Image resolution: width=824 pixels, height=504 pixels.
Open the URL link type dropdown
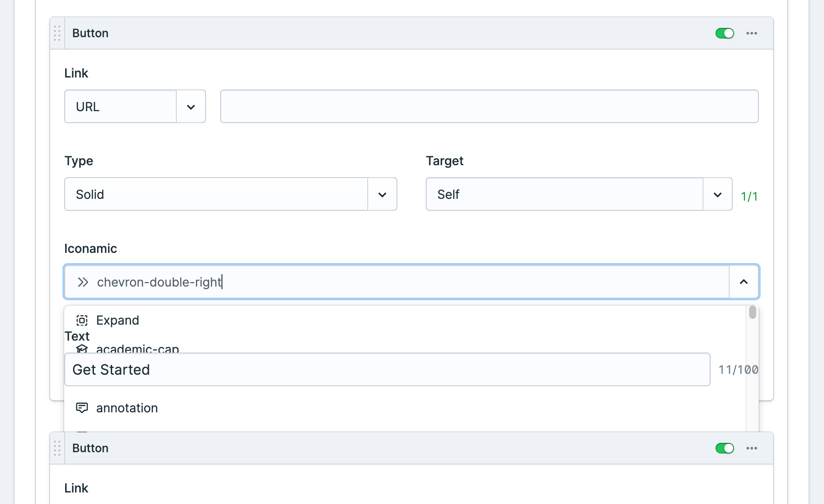pos(191,106)
